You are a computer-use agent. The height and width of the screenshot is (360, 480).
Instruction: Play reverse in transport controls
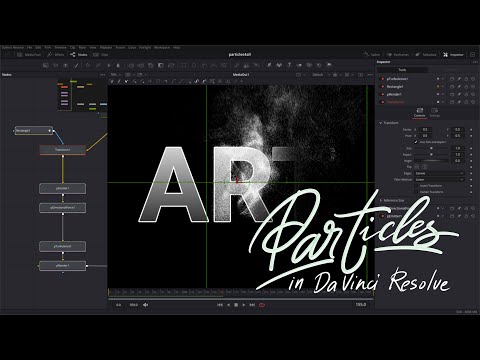click(x=228, y=305)
